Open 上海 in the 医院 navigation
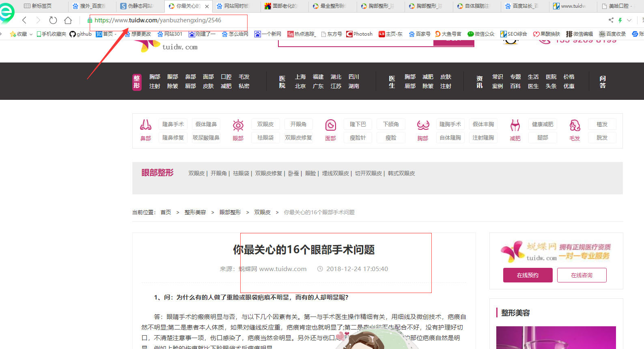644x349 pixels. 300,77
